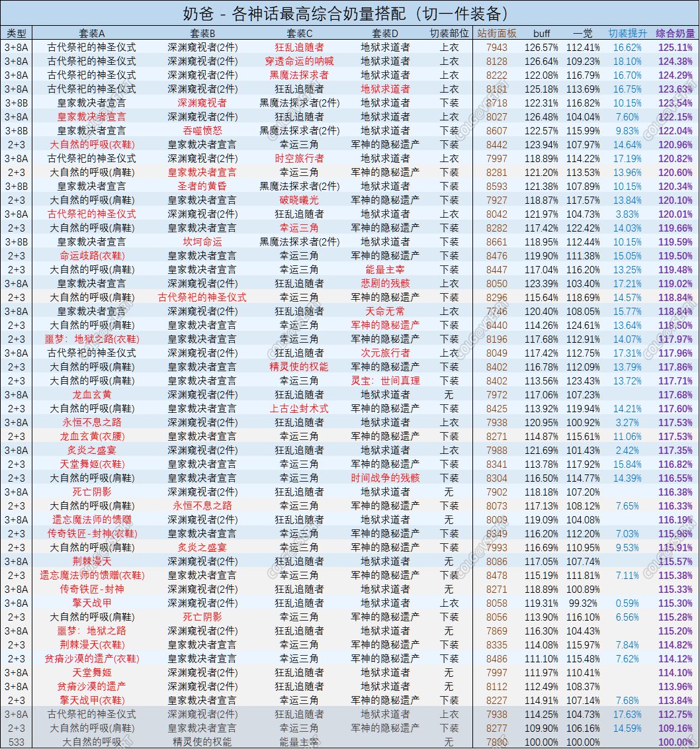Click the 综合奶量 column header
Image resolution: width=700 pixels, height=749 pixels.
tap(675, 33)
